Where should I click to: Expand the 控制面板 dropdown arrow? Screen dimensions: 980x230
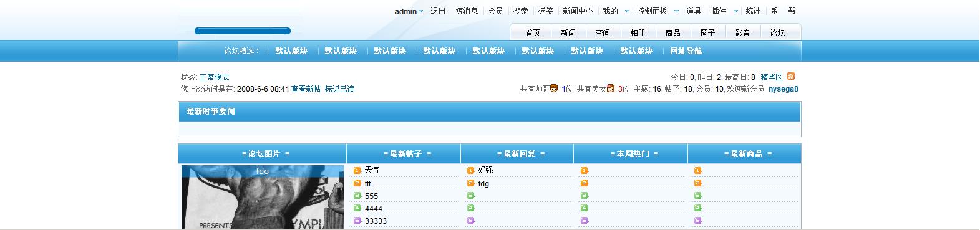coord(676,11)
